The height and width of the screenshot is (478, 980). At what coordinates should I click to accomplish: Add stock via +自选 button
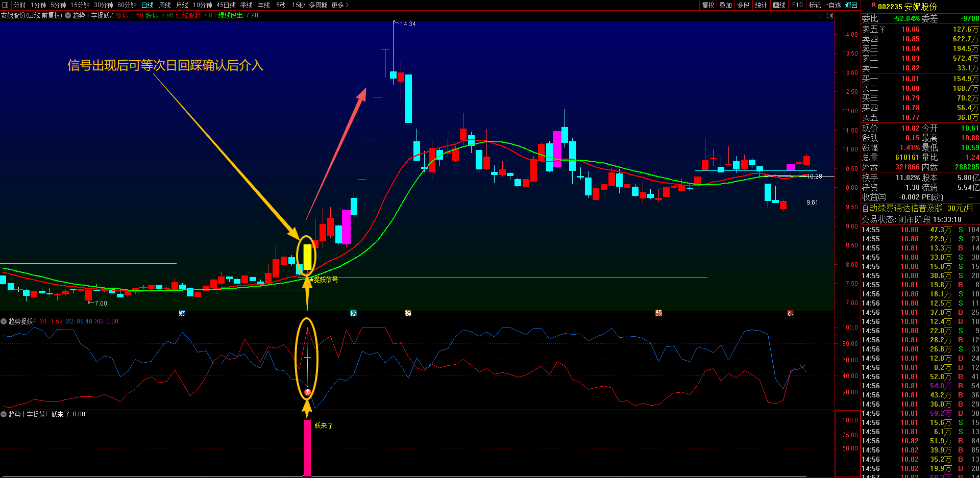[834, 5]
